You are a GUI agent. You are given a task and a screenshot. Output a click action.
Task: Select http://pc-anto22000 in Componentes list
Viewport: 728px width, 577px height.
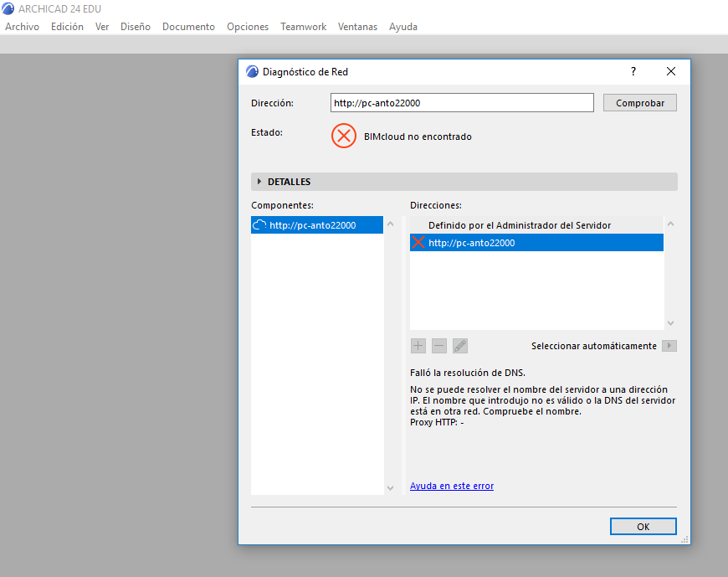[316, 224]
